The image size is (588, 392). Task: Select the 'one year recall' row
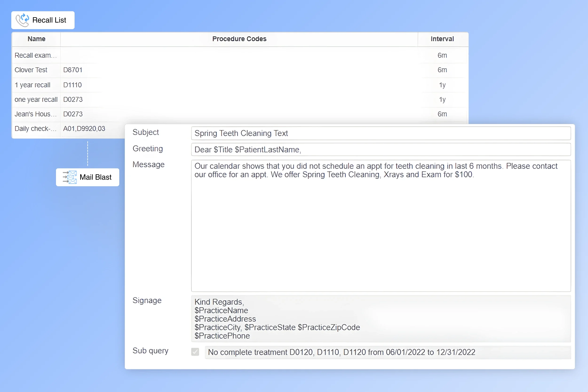[36, 99]
